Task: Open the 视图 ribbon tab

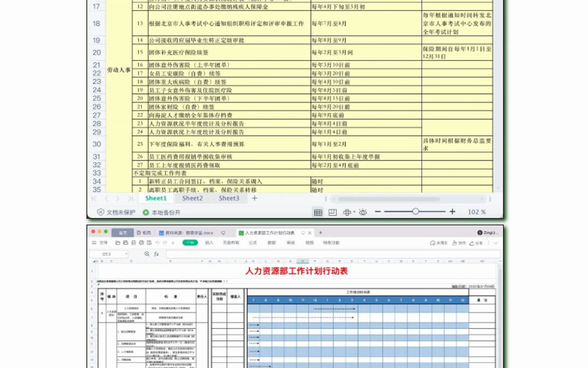Action: 309,243
